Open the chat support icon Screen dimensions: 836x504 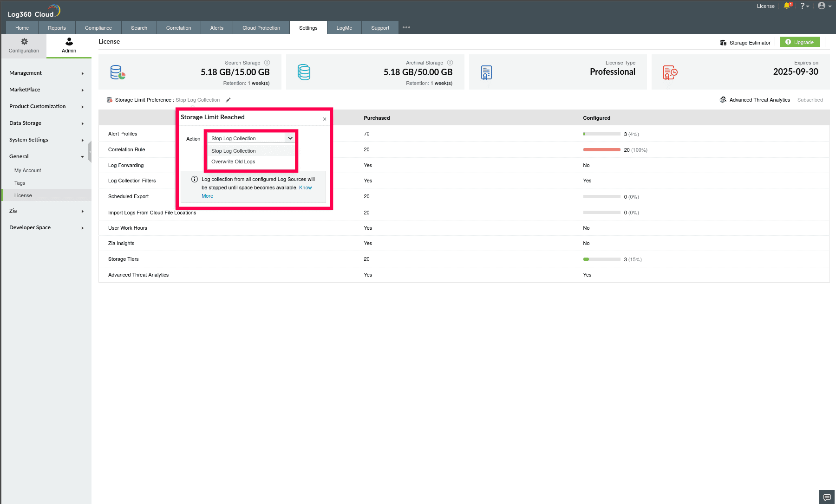tap(827, 497)
